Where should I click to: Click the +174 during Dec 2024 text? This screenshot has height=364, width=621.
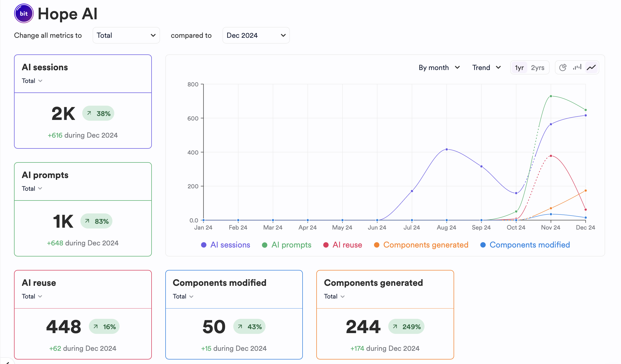[385, 348]
